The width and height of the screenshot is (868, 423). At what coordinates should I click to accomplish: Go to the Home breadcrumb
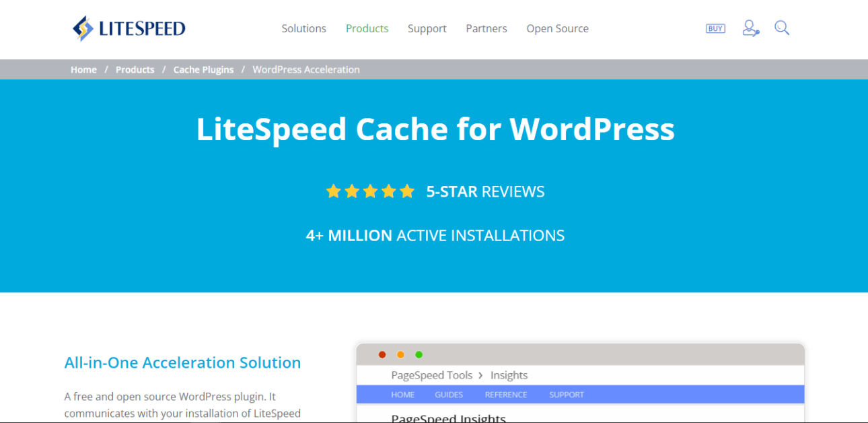coord(83,69)
